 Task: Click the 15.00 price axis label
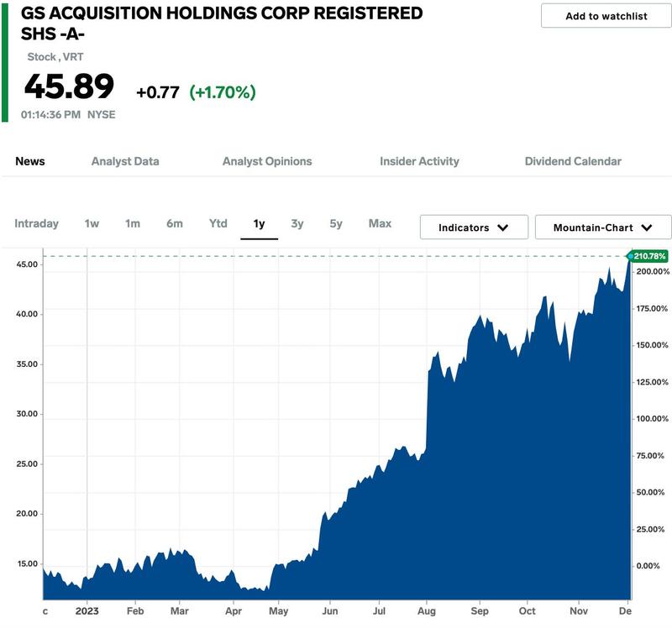[x=27, y=563]
